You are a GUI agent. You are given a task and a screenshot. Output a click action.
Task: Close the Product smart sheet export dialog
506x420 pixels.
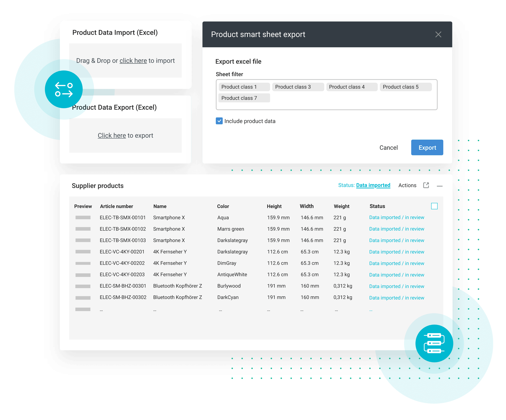tap(438, 34)
